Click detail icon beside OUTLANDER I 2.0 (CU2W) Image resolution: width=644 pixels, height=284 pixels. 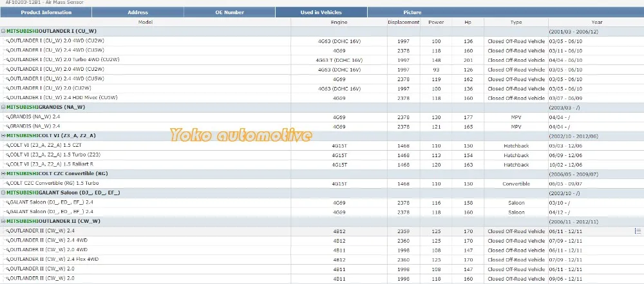pyautogui.click(x=7, y=88)
